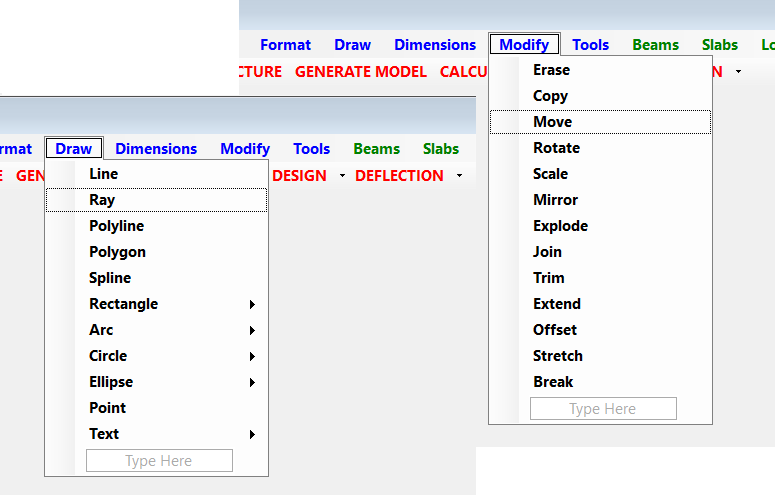Expand the Rectangle submenu arrow
The height and width of the screenshot is (495, 775).
pyautogui.click(x=252, y=304)
